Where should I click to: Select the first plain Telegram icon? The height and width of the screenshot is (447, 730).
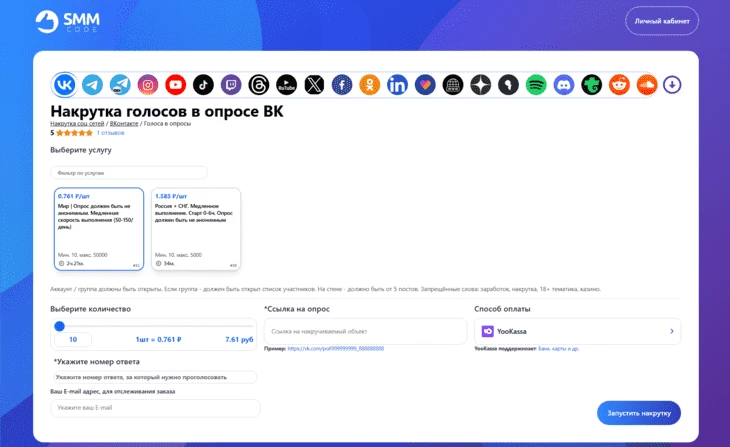click(x=92, y=85)
